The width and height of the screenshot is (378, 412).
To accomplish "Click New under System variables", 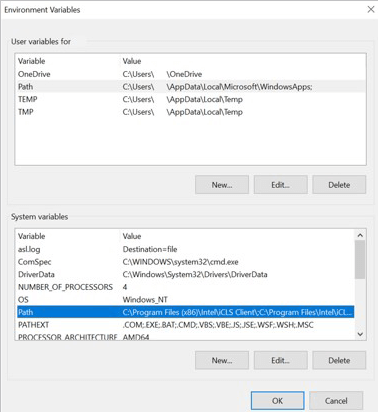I will click(x=222, y=360).
